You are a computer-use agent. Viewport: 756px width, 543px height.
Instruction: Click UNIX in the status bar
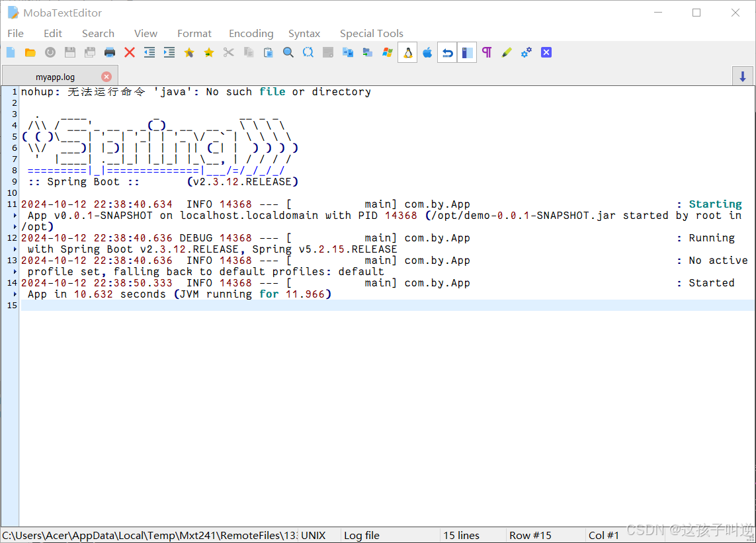point(314,535)
